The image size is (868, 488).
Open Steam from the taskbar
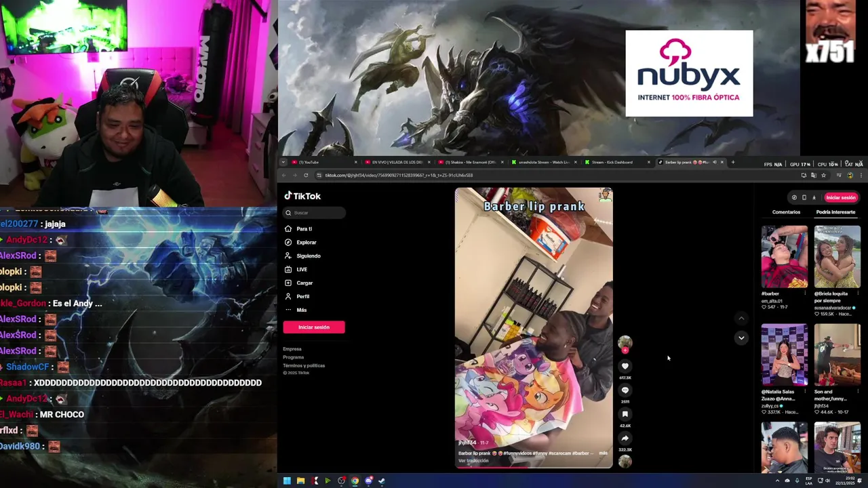382,481
